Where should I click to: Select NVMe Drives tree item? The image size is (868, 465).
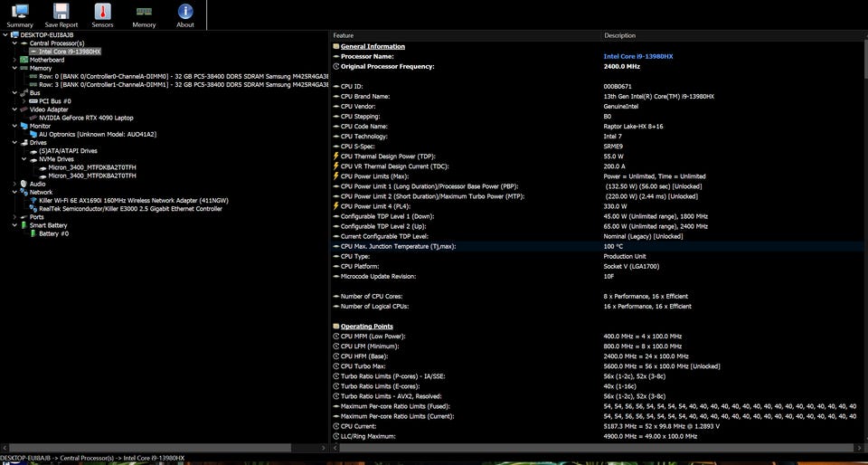coord(56,159)
